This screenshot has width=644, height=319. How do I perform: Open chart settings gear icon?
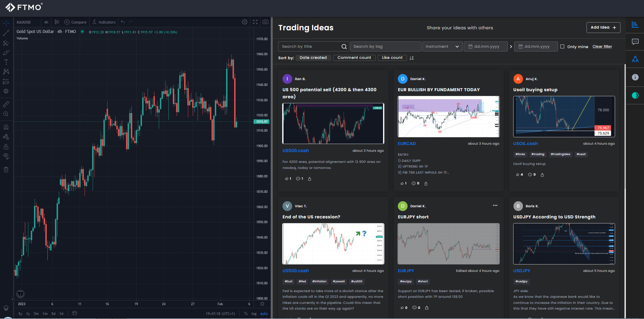point(244,22)
